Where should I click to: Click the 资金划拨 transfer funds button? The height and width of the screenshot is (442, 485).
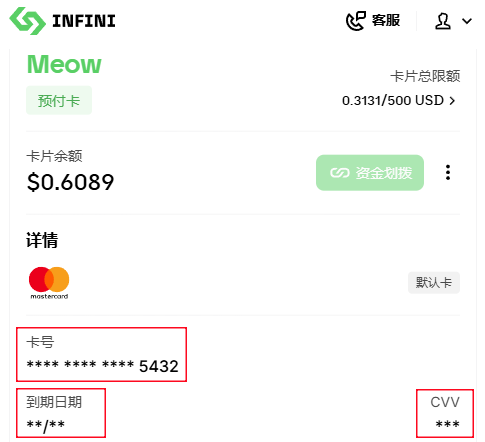(370, 173)
